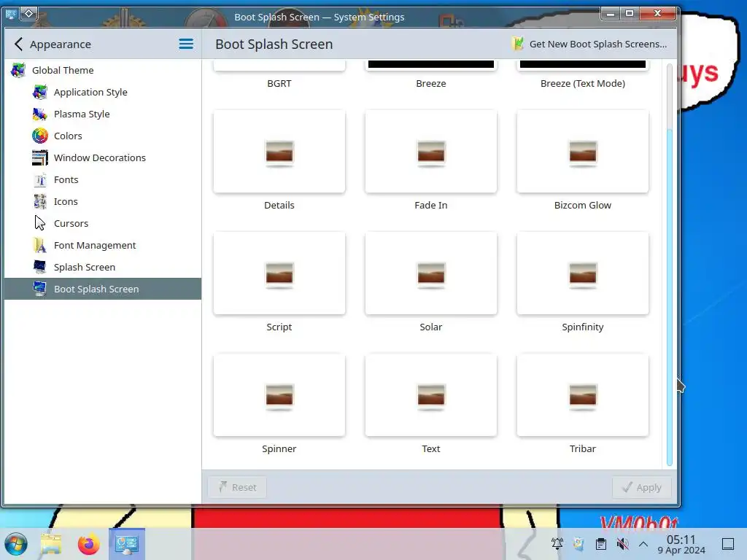Click the Reset button
The image size is (747, 560).
tap(237, 487)
